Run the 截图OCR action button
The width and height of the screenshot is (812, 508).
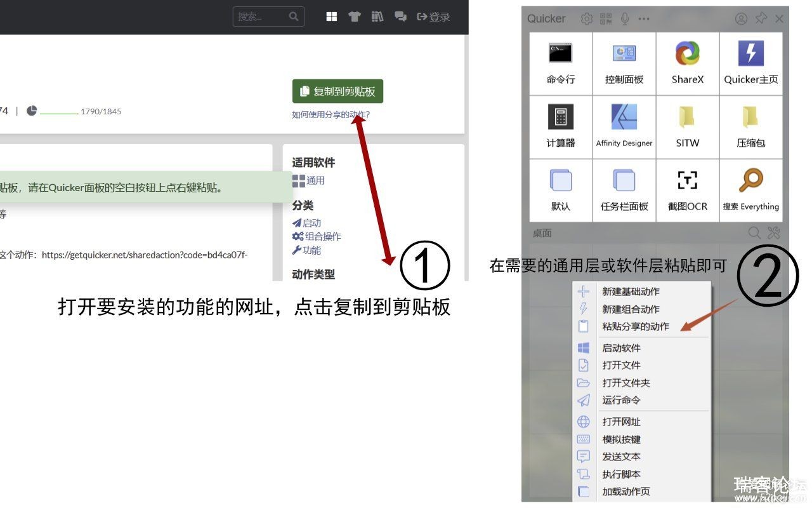point(688,190)
